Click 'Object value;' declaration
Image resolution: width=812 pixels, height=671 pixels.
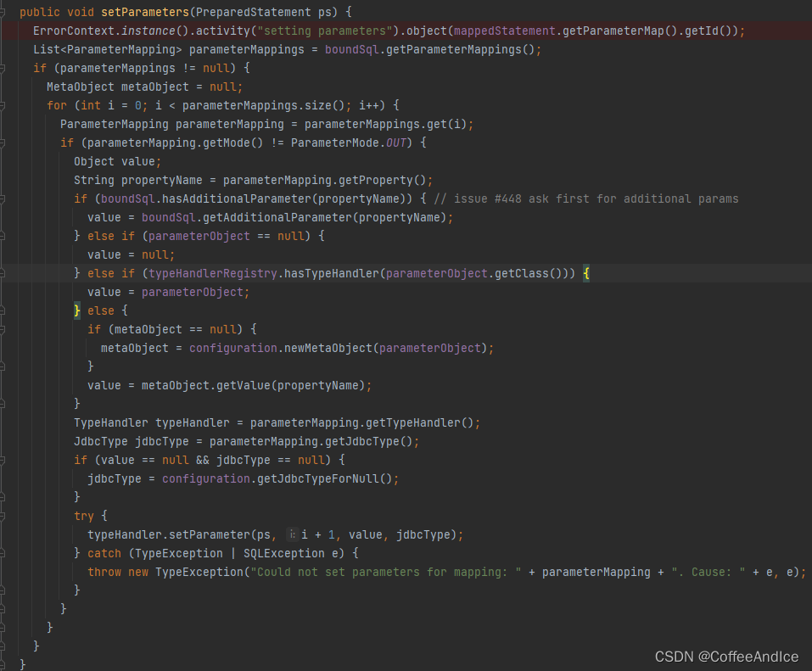(118, 161)
